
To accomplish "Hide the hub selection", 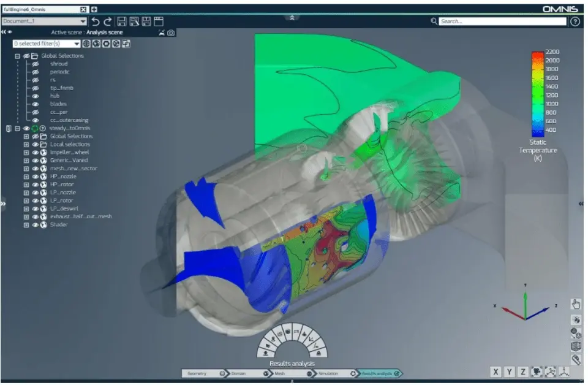I will (36, 96).
